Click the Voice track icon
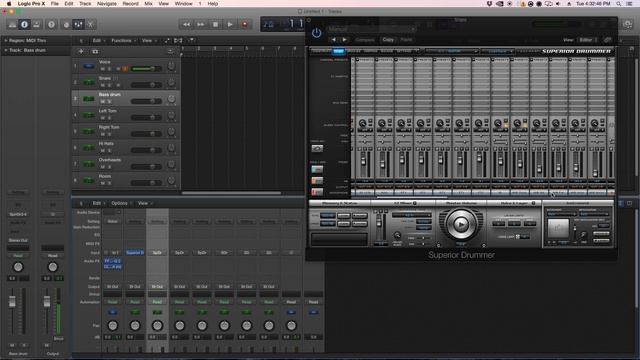Screen dimensions: 640x360 (89, 66)
